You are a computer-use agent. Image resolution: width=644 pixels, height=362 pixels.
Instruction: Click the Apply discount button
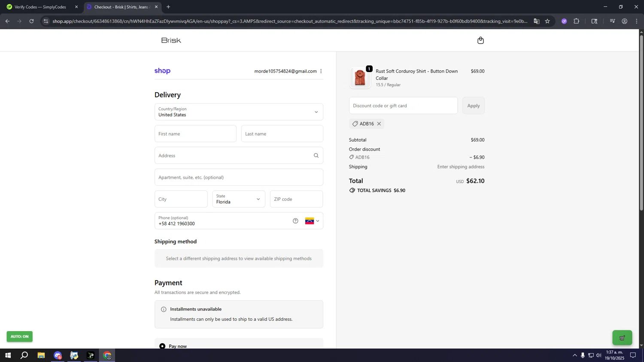click(474, 106)
